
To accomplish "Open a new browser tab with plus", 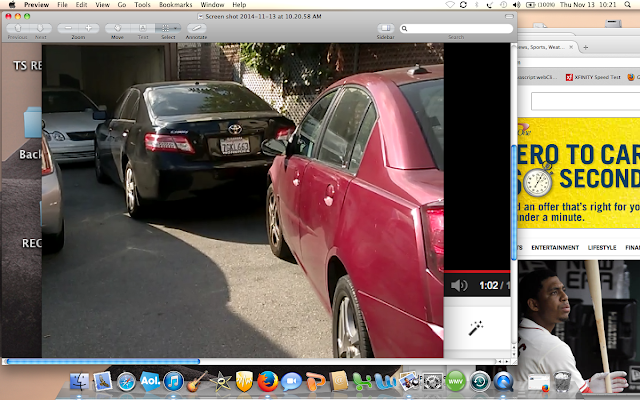I will (585, 47).
